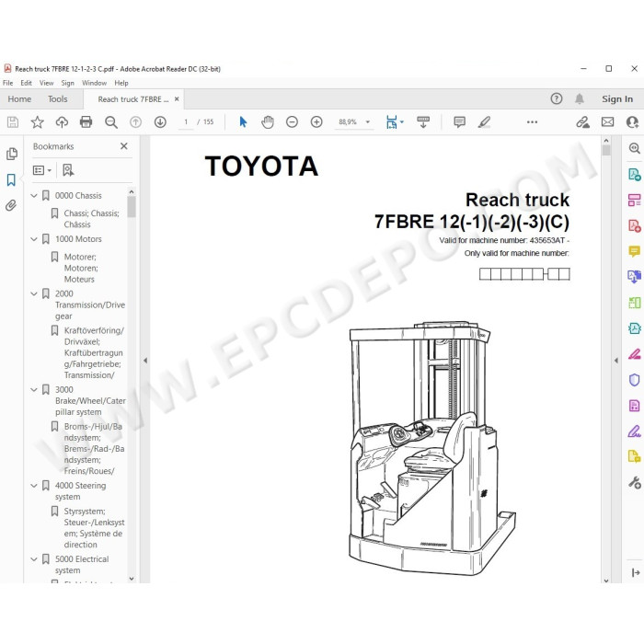The width and height of the screenshot is (644, 644).
Task: Open the Find text search tool
Action: (x=111, y=122)
